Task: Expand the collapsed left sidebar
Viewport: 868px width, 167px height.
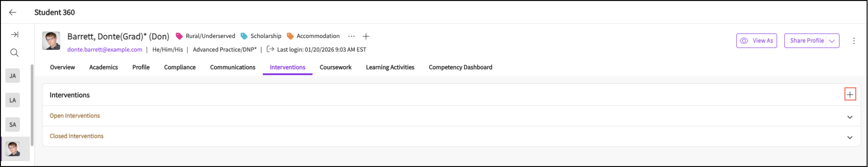Action: click(x=14, y=34)
